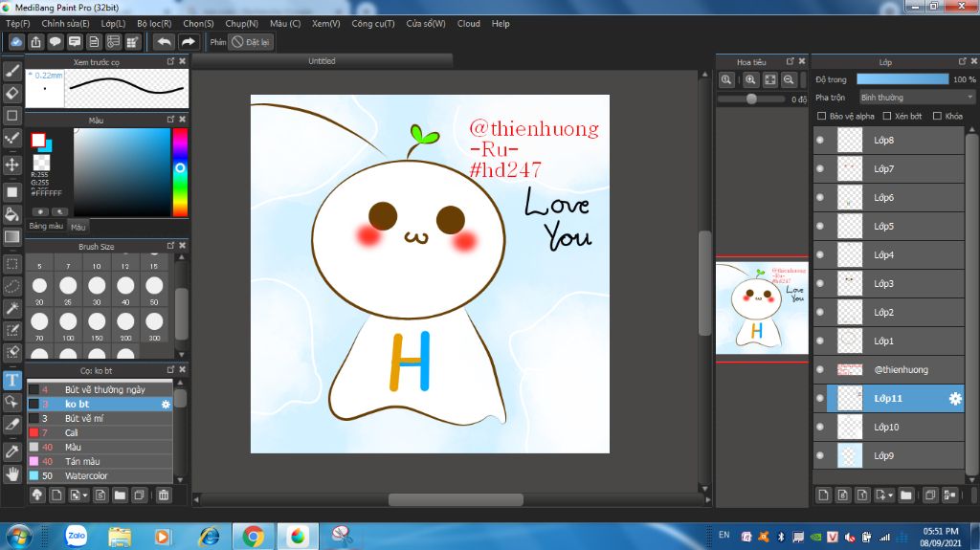Select the Eraser tool in left toolbar

pyautogui.click(x=12, y=93)
